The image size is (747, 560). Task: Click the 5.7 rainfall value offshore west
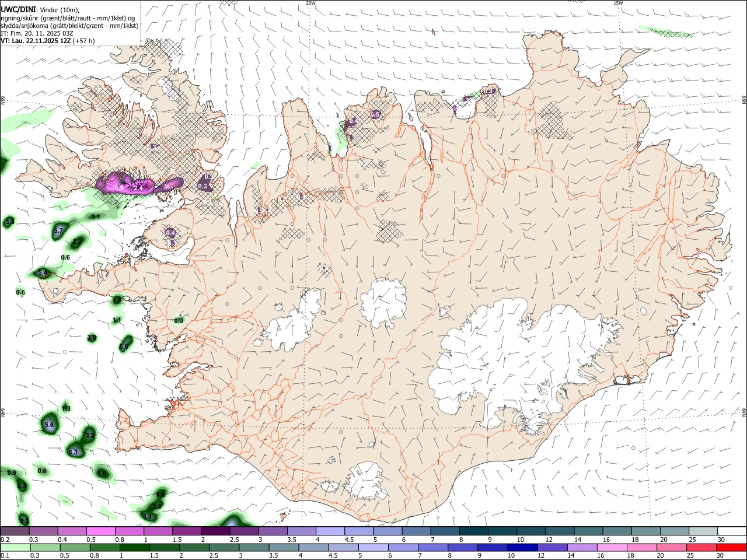[x=58, y=231]
